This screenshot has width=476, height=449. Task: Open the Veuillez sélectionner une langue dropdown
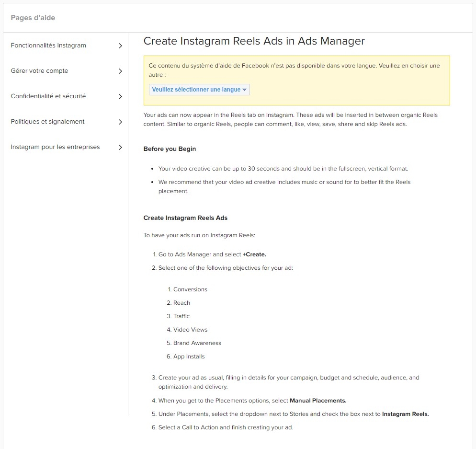(x=199, y=90)
